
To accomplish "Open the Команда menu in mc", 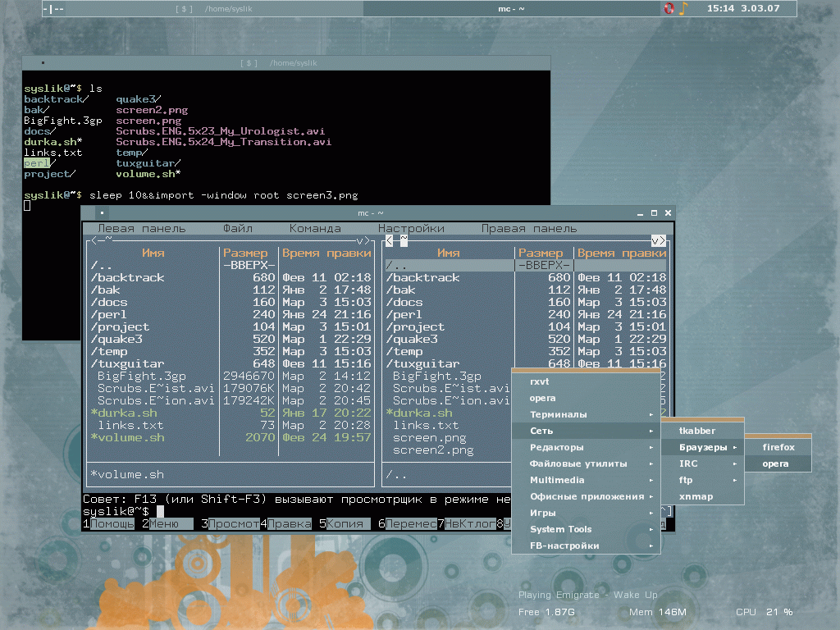I will point(315,229).
